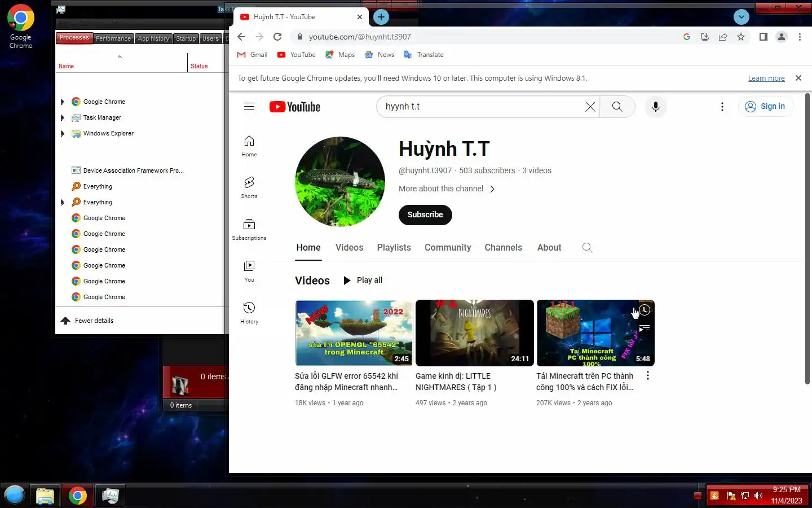The height and width of the screenshot is (508, 812).
Task: Add Minecraft video to queue icon
Action: pyautogui.click(x=645, y=329)
